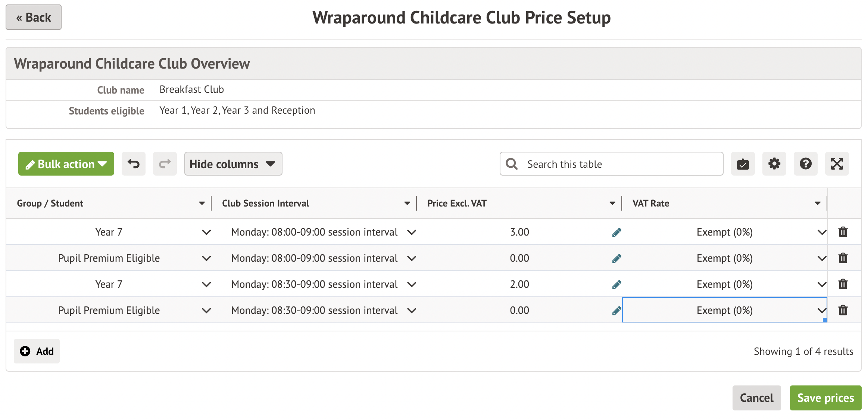Open the Bulk action dropdown
868x419 pixels.
pos(66,164)
